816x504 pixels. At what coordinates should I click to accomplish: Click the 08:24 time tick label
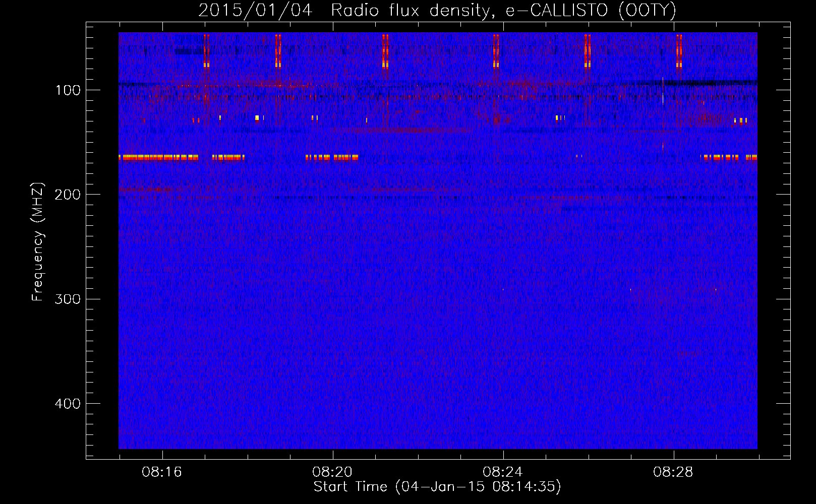point(503,472)
